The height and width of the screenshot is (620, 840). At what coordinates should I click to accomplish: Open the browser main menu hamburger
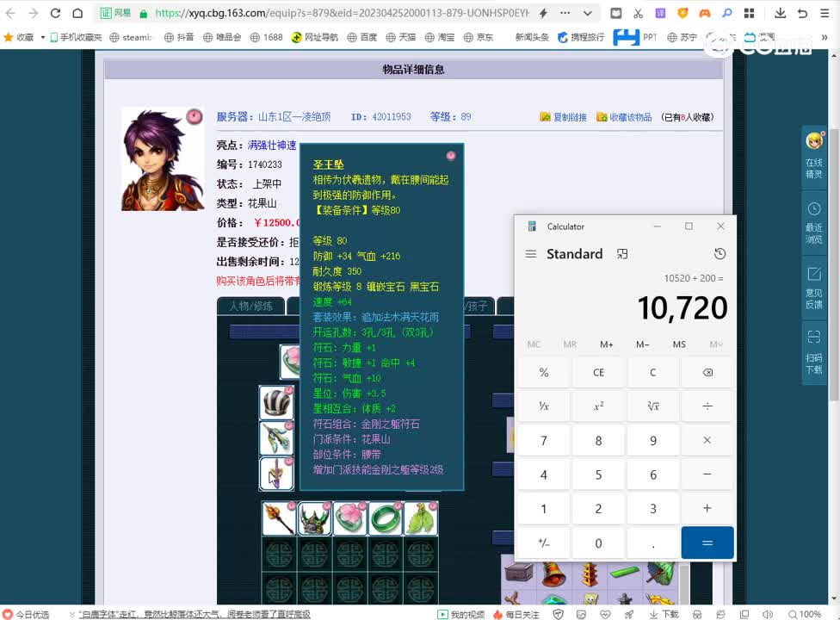point(825,14)
